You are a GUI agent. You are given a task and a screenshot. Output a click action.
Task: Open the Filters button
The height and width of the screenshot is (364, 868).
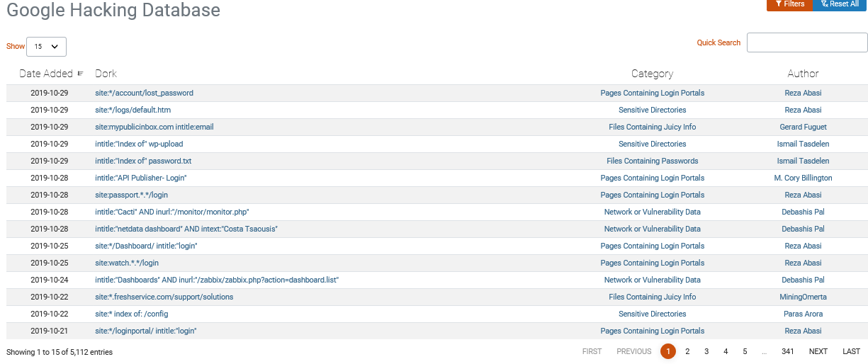click(790, 4)
